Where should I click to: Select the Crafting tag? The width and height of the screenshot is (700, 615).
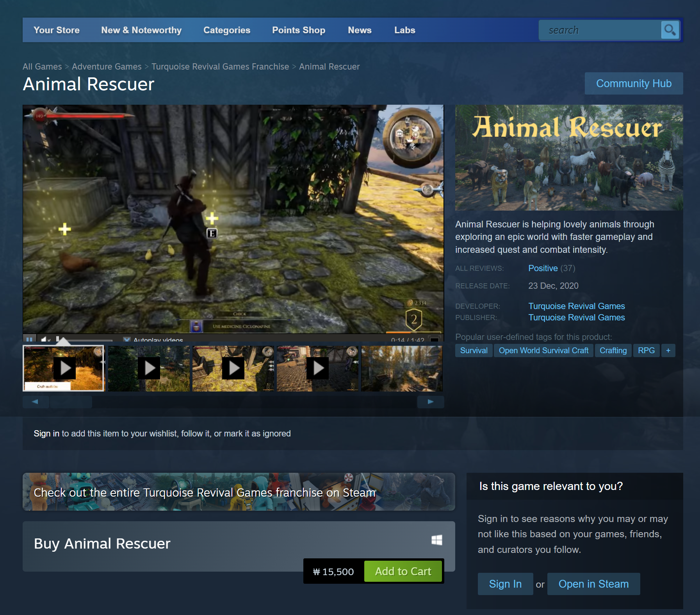(x=613, y=350)
